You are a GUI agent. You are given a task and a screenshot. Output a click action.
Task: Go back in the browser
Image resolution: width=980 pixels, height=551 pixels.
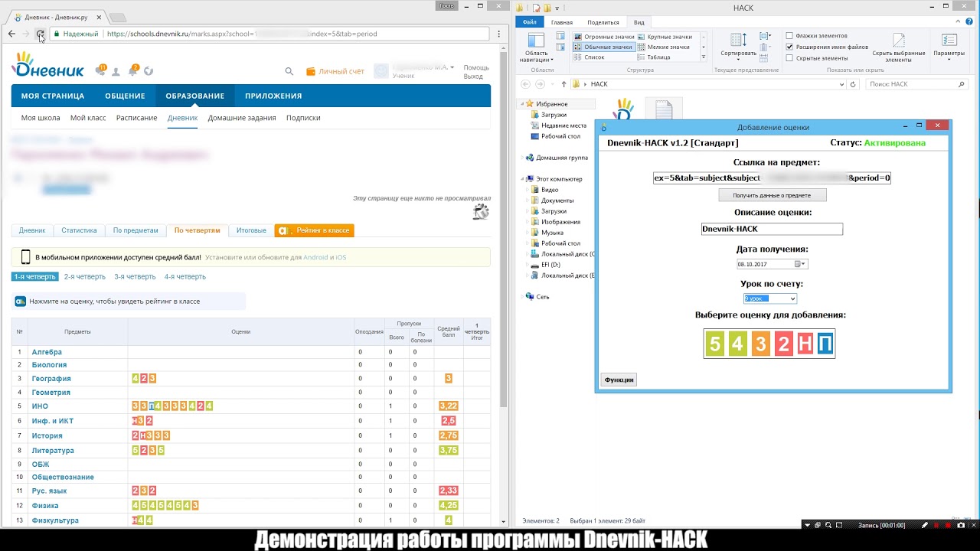click(11, 34)
